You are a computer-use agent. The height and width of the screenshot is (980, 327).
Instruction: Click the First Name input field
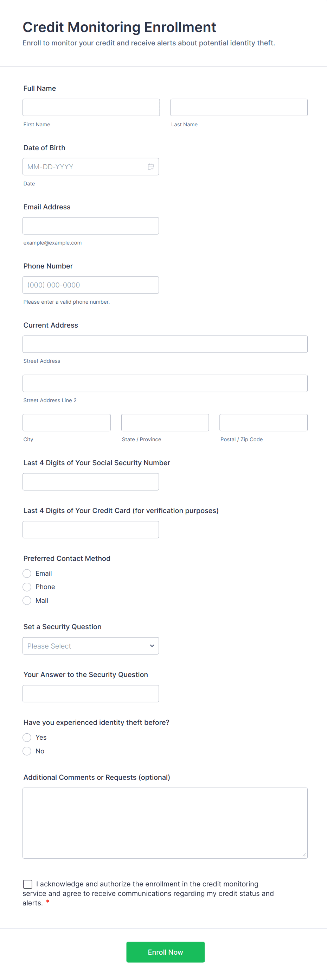(x=91, y=108)
